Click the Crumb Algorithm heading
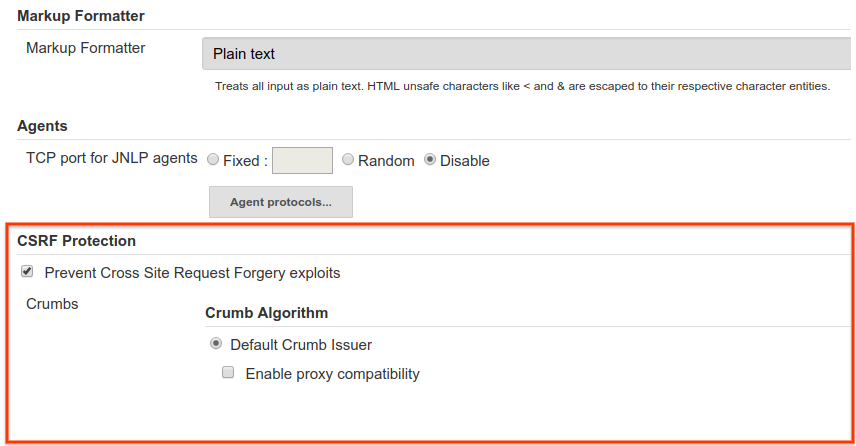This screenshot has height=446, width=856. [267, 313]
